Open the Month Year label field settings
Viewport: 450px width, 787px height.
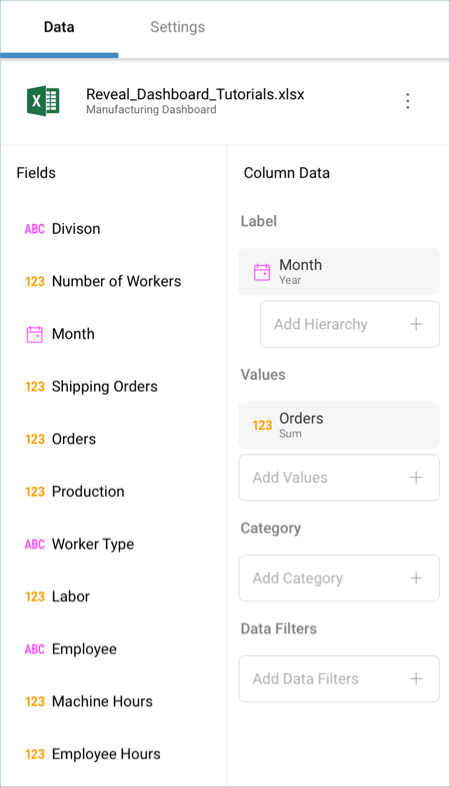tap(339, 272)
